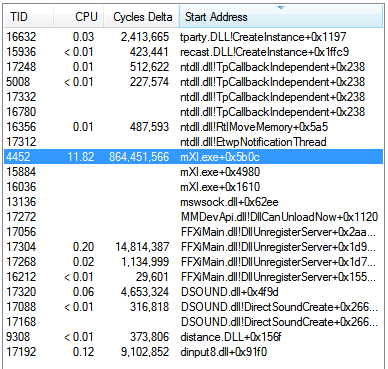Select highlighted thread row TID 4452
Viewport: 388px width, 369px height.
193,157
